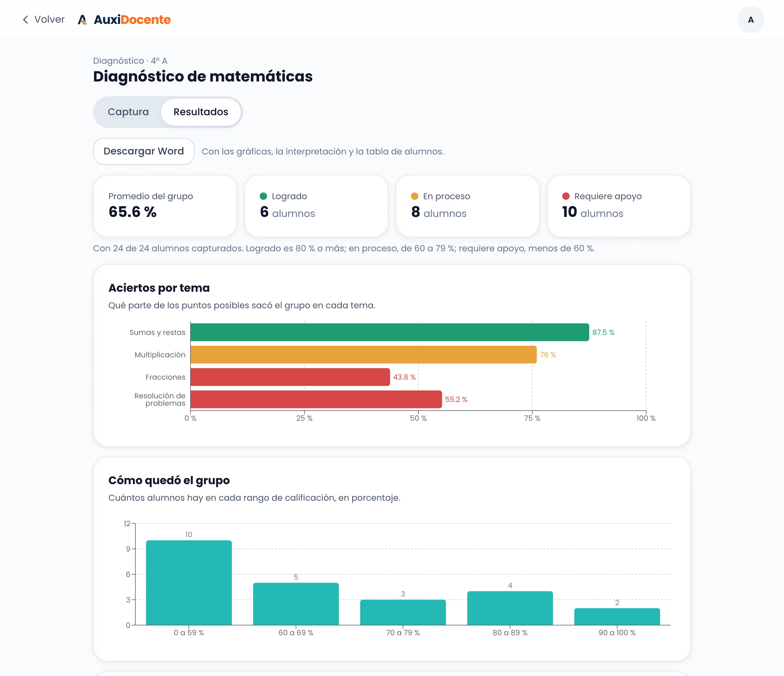The width and height of the screenshot is (784, 676).
Task: Click the orange En proceso status dot
Action: click(415, 196)
